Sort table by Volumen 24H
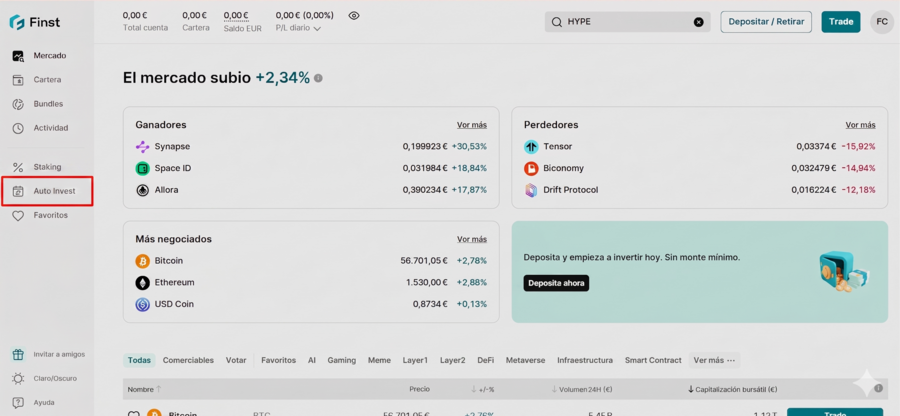The height and width of the screenshot is (416, 900). [x=582, y=389]
